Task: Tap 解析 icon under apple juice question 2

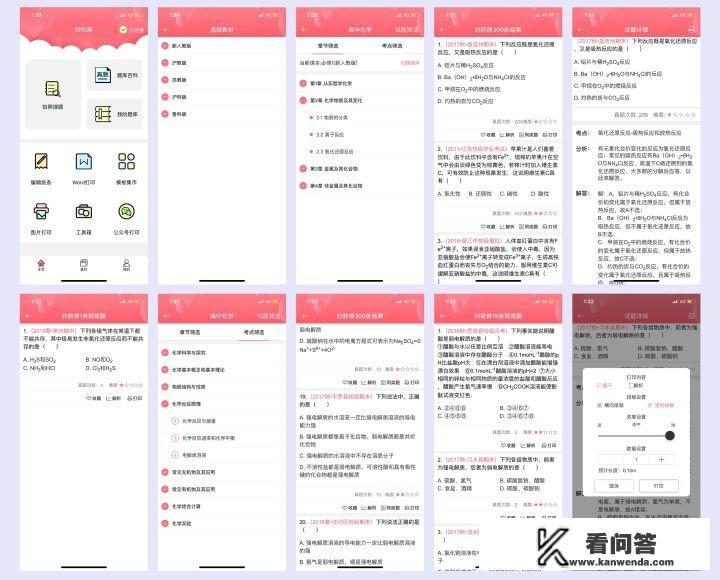Action: click(x=507, y=226)
